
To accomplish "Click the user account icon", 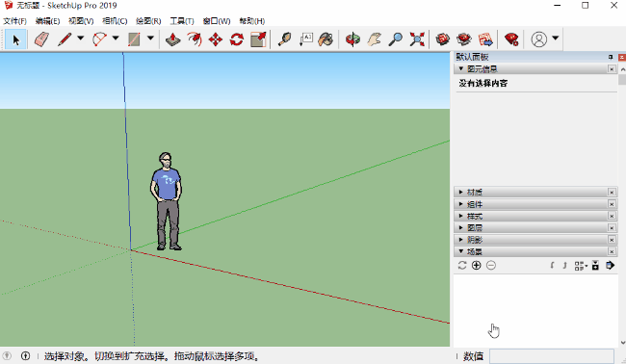I will pos(538,39).
